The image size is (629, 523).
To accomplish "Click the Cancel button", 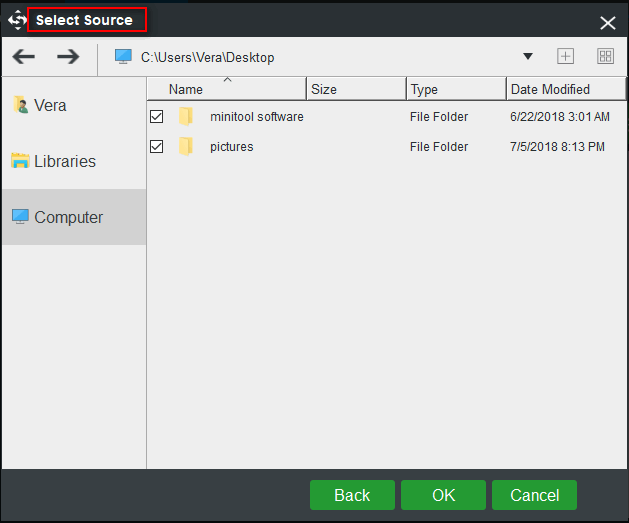I will click(x=534, y=495).
